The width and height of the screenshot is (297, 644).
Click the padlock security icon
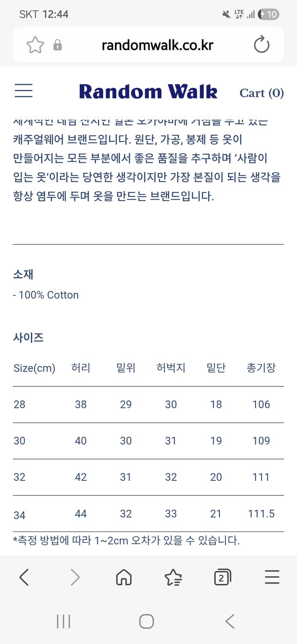point(58,45)
